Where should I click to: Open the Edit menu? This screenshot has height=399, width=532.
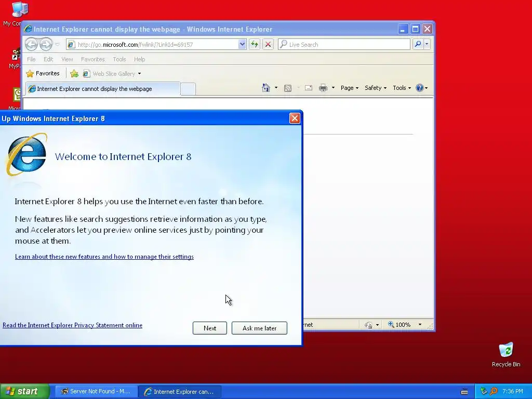pyautogui.click(x=48, y=59)
